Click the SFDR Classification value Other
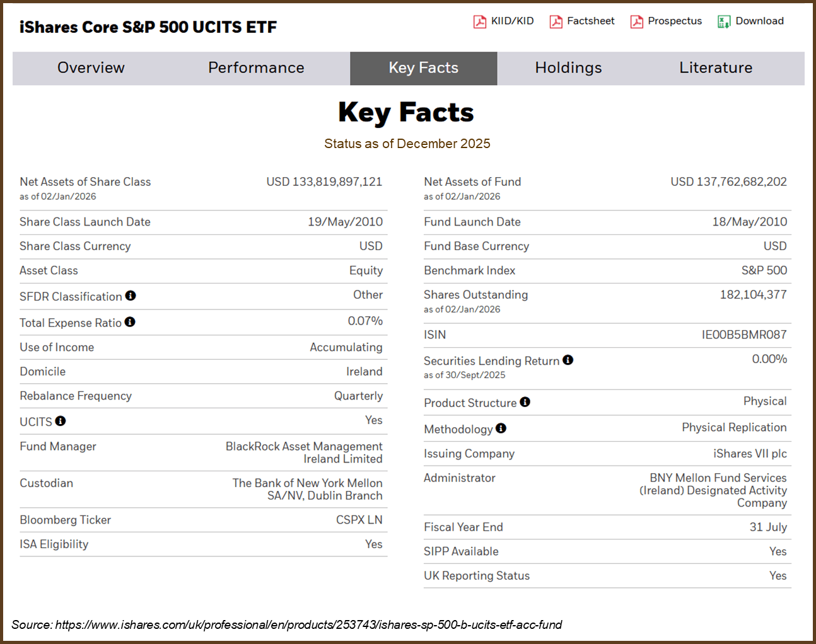This screenshot has height=644, width=816. click(368, 295)
